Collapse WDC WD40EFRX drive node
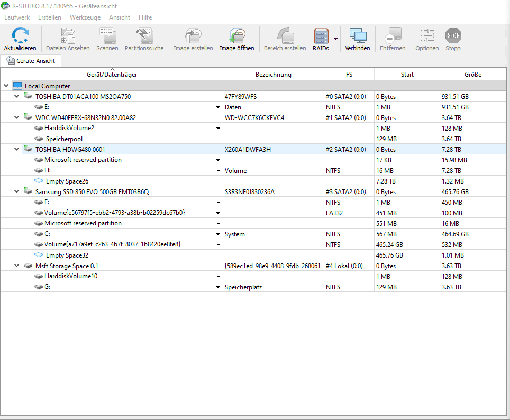Screen dimensions: 510x420 tap(16, 117)
